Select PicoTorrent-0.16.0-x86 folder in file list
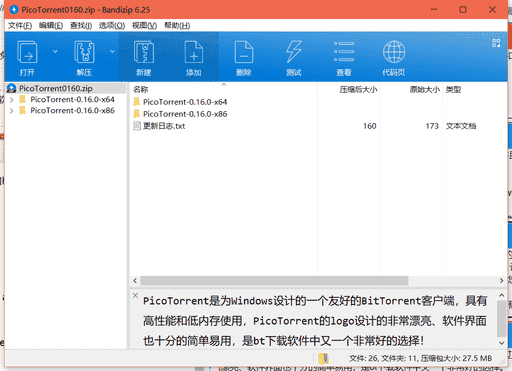 (185, 114)
